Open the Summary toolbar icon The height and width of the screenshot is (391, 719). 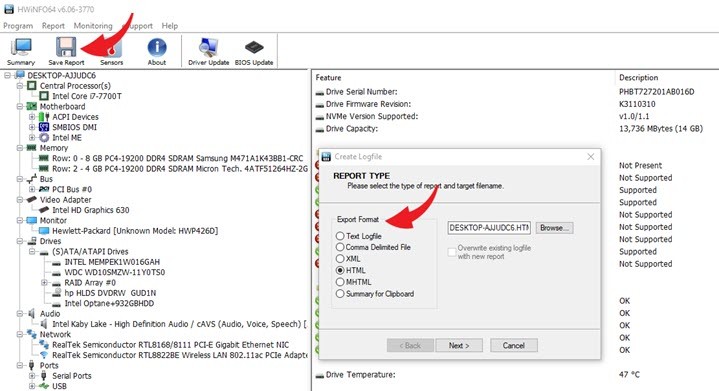coord(21,51)
